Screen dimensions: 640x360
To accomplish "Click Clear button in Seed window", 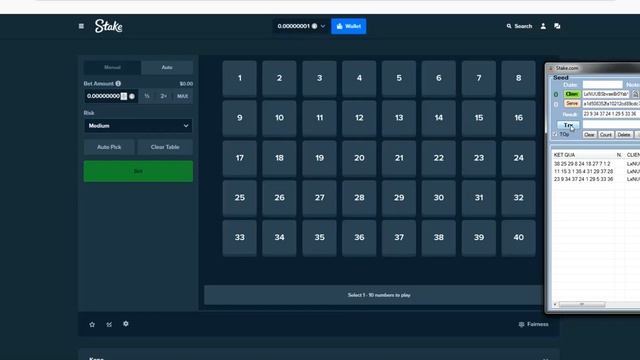I will point(589,135).
